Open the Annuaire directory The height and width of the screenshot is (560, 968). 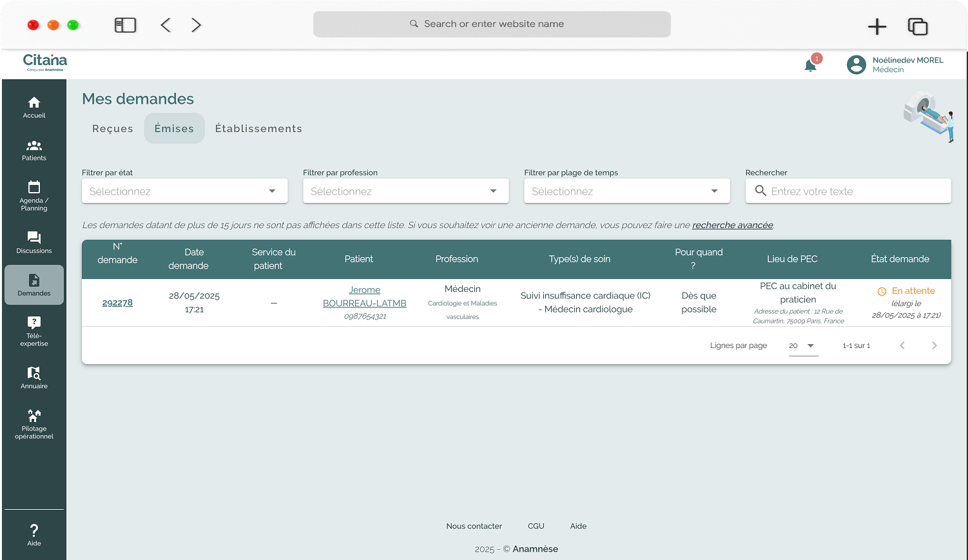[x=34, y=378]
